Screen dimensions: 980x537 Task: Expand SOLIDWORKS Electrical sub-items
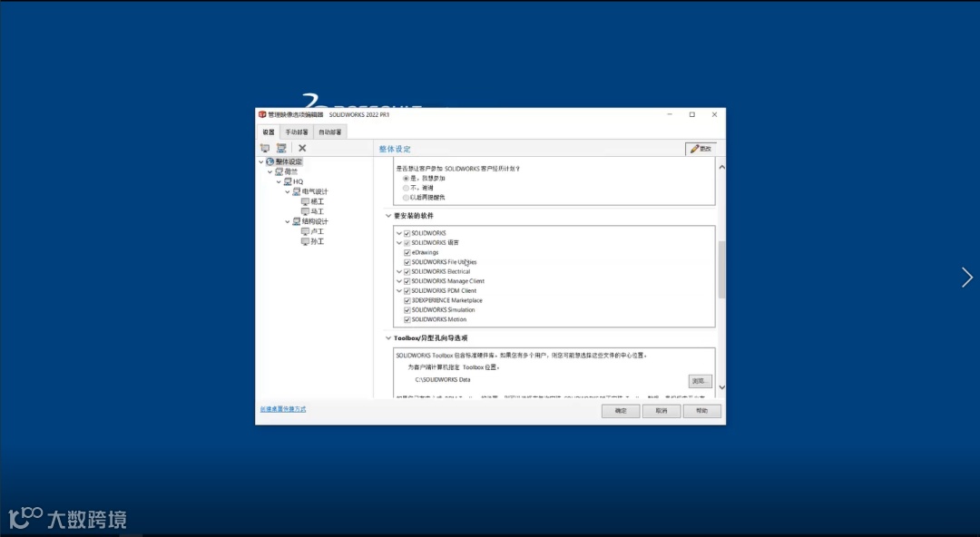tap(398, 272)
